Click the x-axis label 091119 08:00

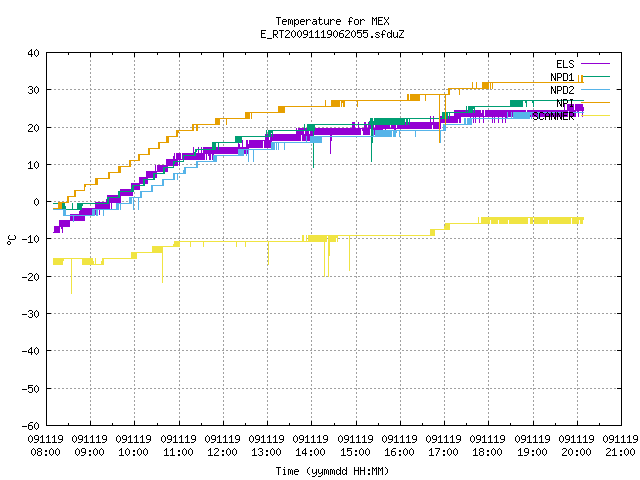click(46, 446)
